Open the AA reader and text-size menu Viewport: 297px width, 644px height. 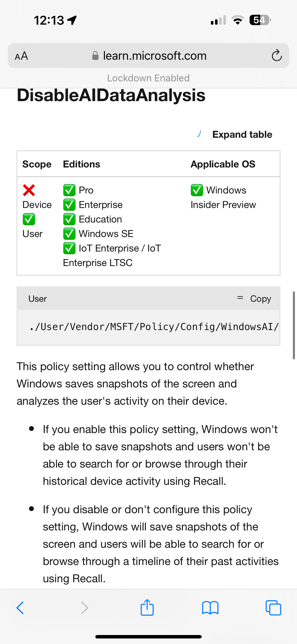pyautogui.click(x=21, y=56)
